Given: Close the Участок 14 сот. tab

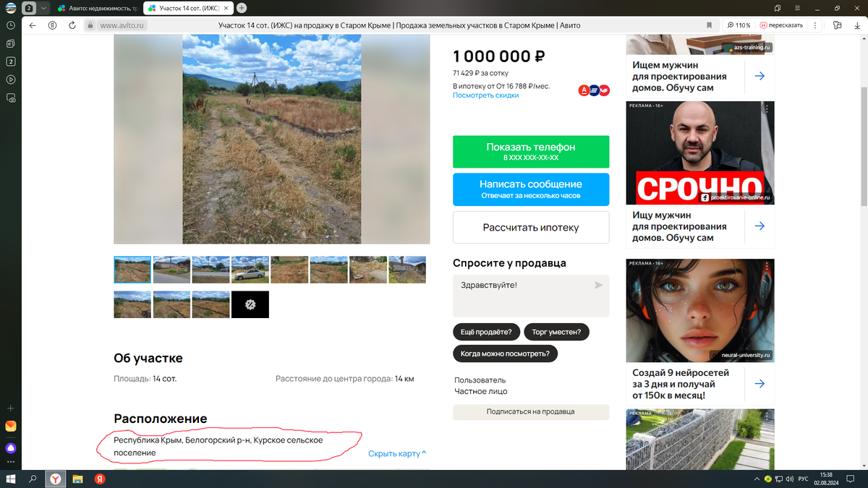Looking at the screenshot, I should pos(226,8).
